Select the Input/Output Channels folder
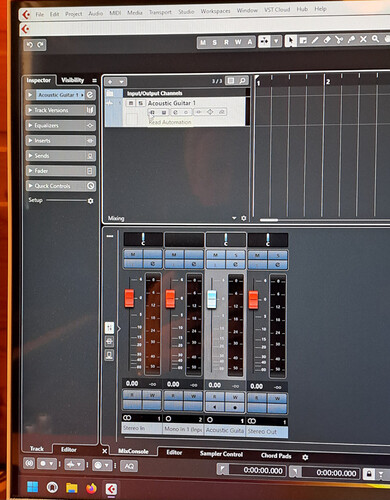Screen dimensions: 390x500 154,93
